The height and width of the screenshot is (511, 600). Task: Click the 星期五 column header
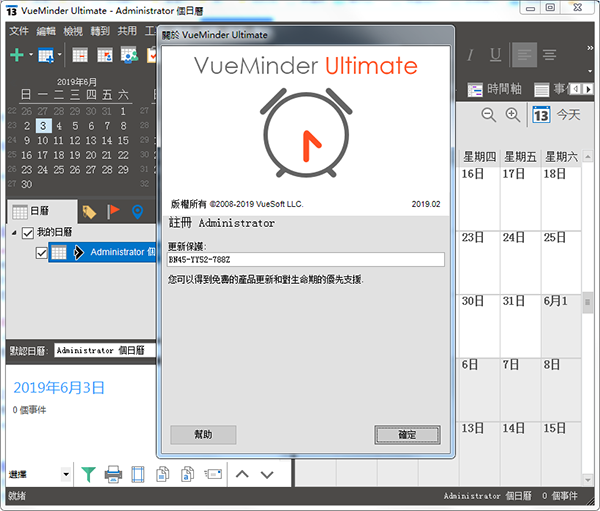tap(520, 157)
